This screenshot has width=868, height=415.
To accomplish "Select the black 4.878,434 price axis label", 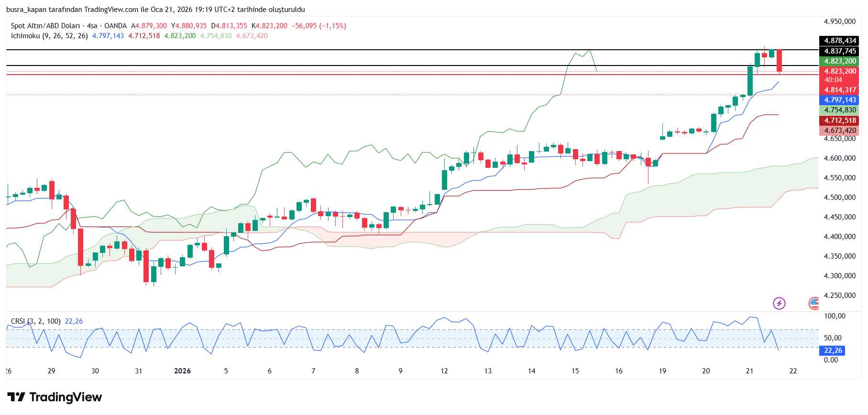I will pos(840,41).
